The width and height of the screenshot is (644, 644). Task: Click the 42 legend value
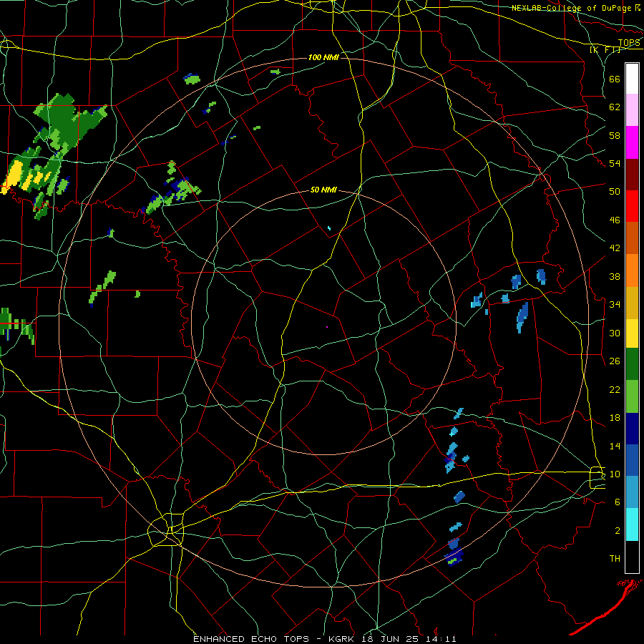coord(615,248)
